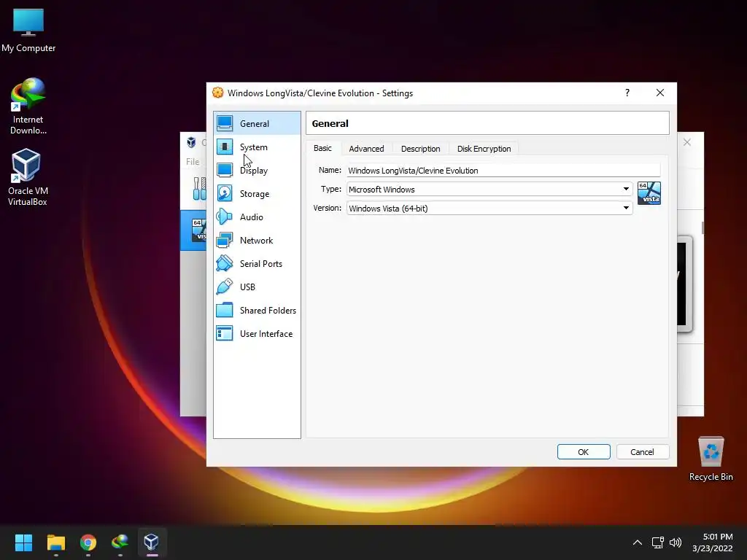Open the volume tray icon
Viewport: 747px width, 560px height.
pos(675,542)
